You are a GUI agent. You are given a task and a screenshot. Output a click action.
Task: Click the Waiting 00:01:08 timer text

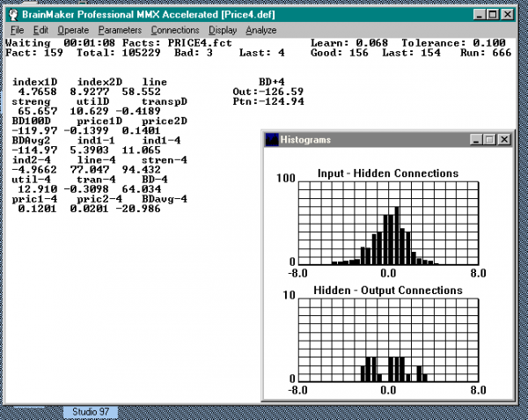click(60, 43)
